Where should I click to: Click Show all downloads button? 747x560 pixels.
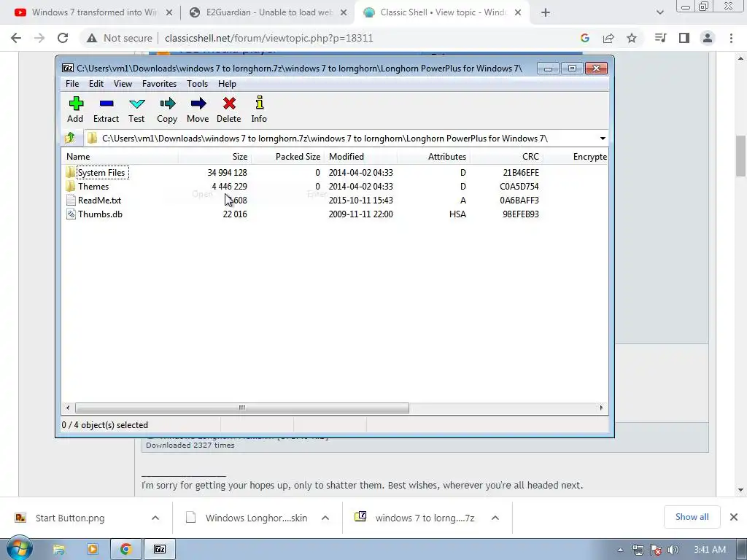pos(692,517)
